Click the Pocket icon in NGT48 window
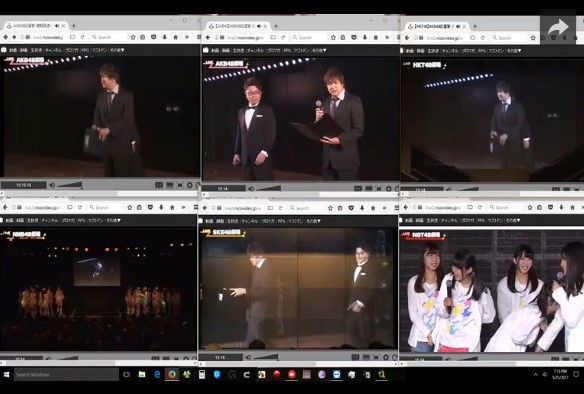This screenshot has height=394, width=584. click(550, 207)
